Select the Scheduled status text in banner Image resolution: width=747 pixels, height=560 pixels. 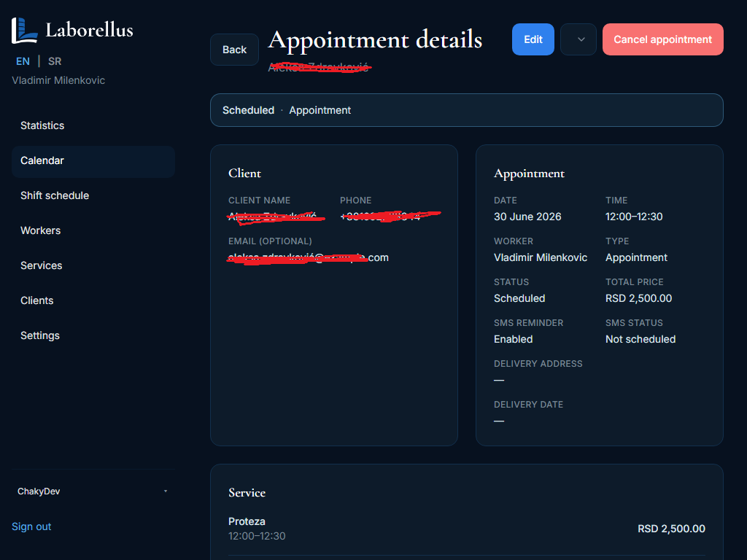[x=248, y=111]
